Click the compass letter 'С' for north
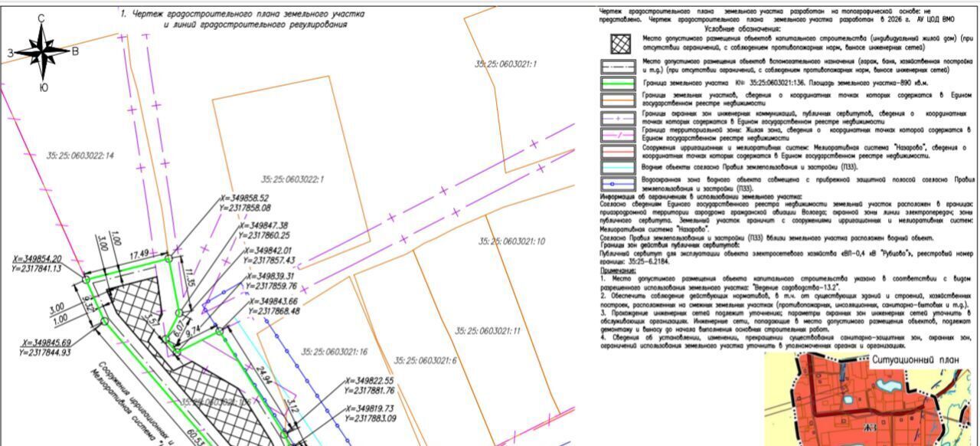The width and height of the screenshot is (980, 446). point(41,18)
